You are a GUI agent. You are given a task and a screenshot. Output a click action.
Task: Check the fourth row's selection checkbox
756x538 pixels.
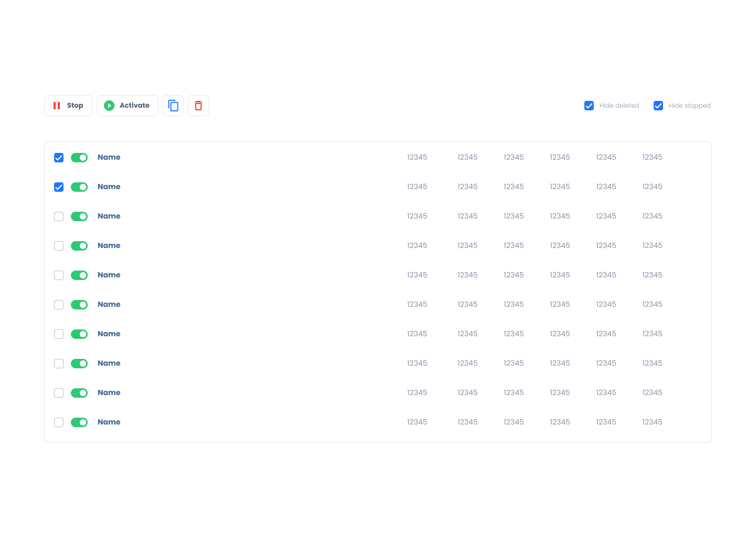pyautogui.click(x=59, y=246)
